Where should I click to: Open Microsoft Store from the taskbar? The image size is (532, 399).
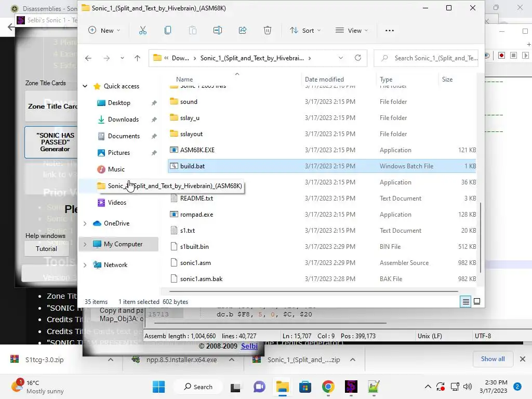(305, 387)
